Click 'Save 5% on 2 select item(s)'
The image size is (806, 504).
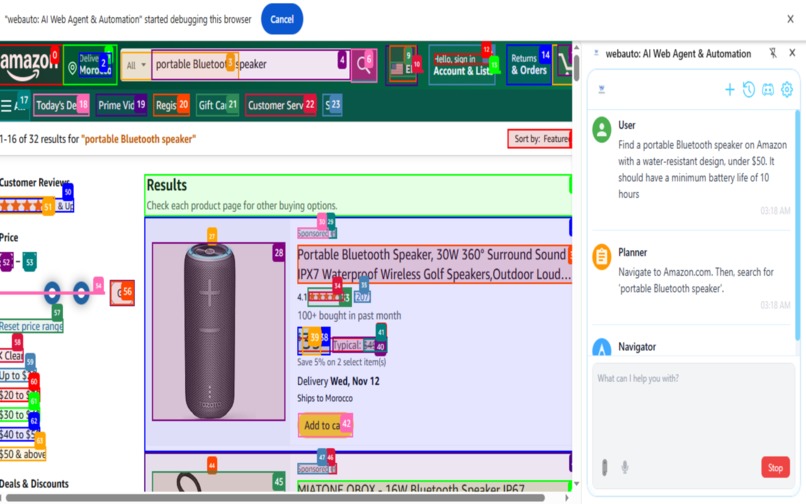click(x=341, y=362)
